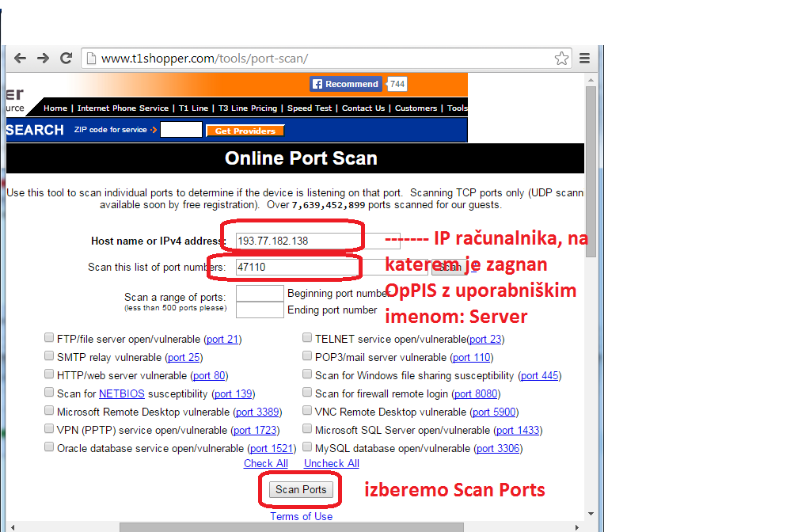Click the page icon in the address bar
Screen dimensions: 798x532
coord(91,59)
